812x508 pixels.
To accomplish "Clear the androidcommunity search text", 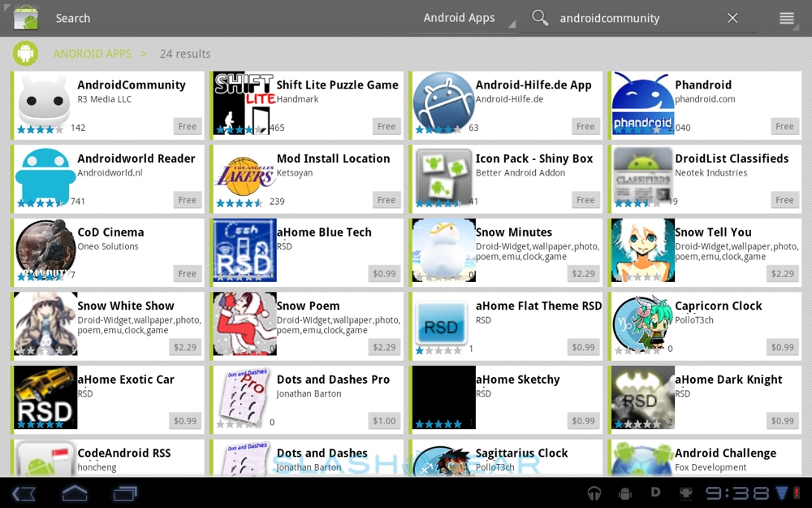I will 732,18.
